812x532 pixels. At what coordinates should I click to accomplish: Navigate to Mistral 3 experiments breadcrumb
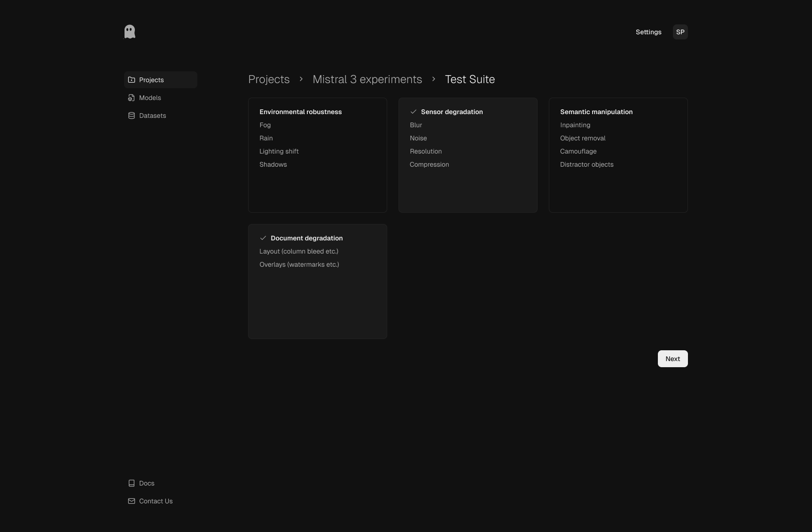367,79
